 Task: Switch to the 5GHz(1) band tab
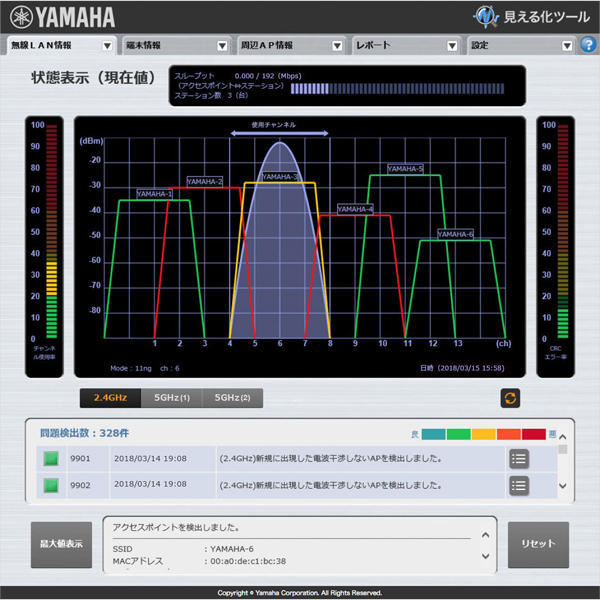point(172,398)
